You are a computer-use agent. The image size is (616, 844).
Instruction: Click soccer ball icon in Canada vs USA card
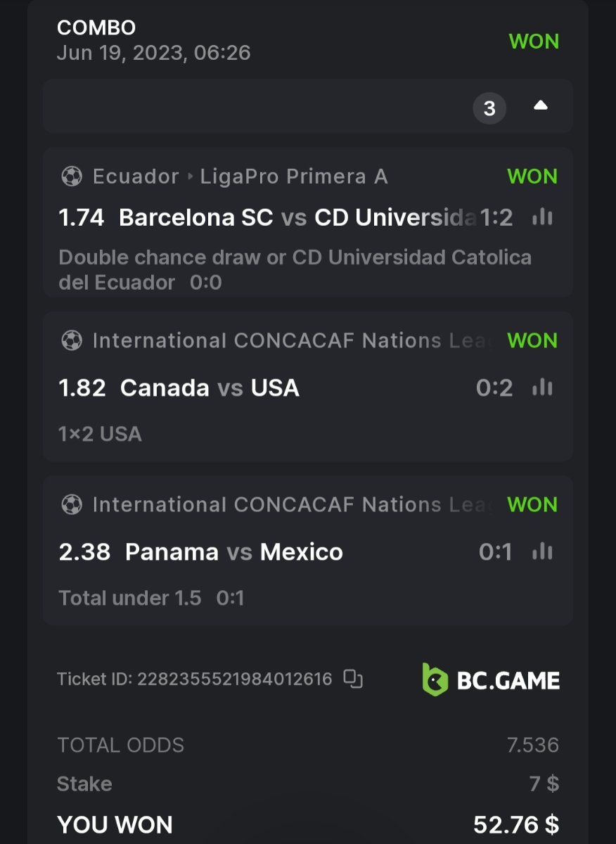pos(72,340)
